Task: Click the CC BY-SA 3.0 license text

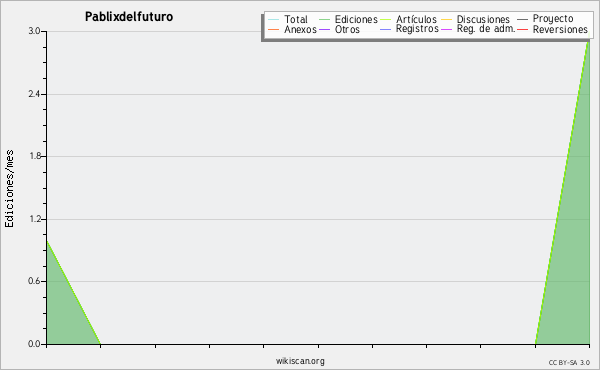Action: [x=569, y=363]
